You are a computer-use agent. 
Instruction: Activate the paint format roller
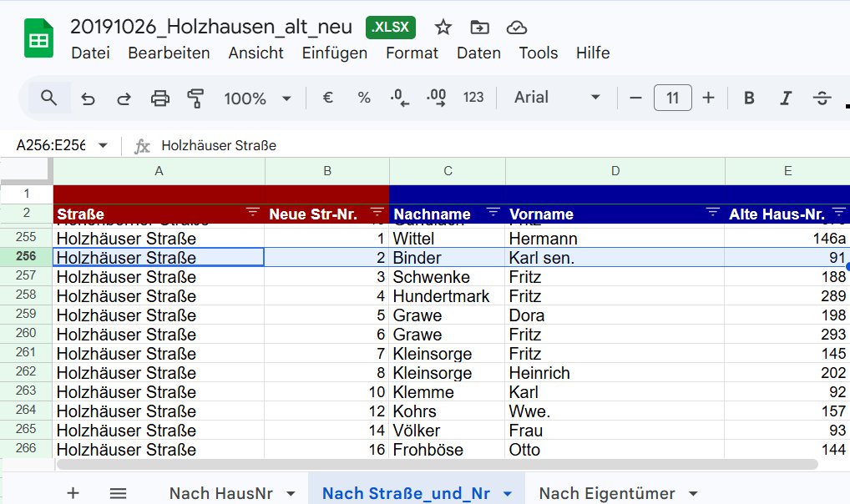[195, 98]
